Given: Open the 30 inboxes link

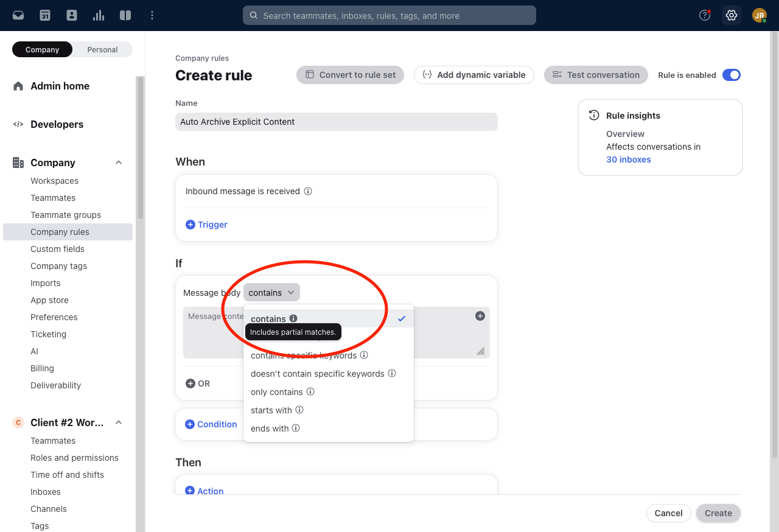Looking at the screenshot, I should coord(629,159).
